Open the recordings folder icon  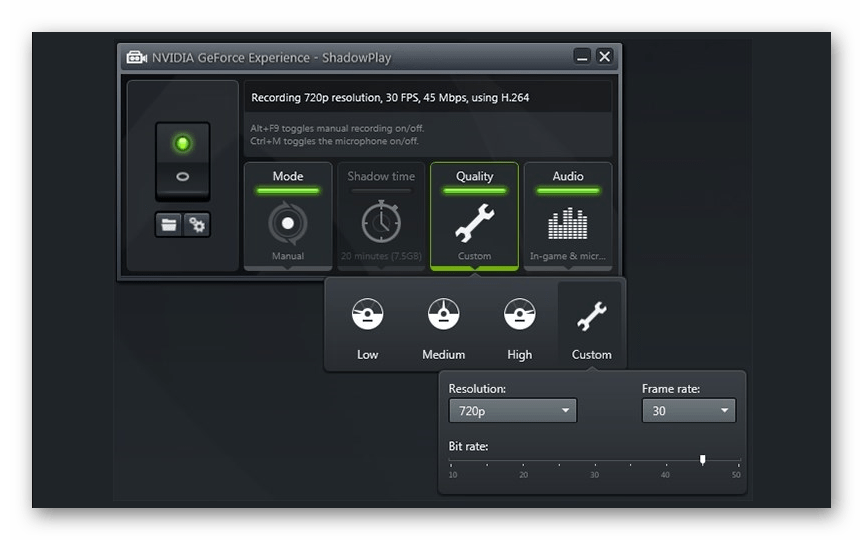(x=168, y=225)
